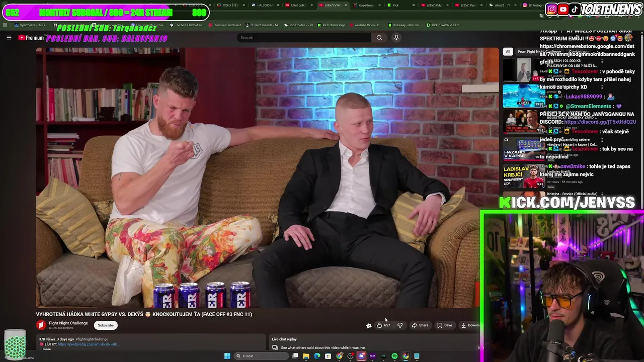
Task: Switch to the Kick browser tab
Action: click(401, 5)
